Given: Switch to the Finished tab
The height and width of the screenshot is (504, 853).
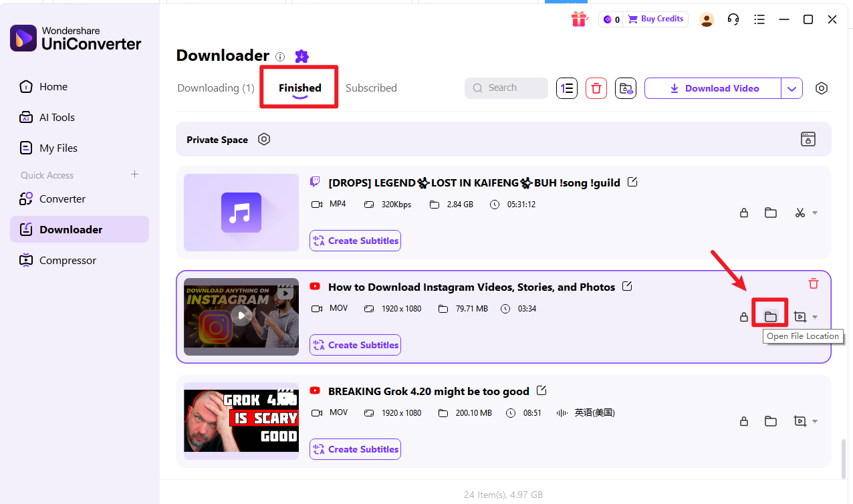Looking at the screenshot, I should tap(300, 88).
